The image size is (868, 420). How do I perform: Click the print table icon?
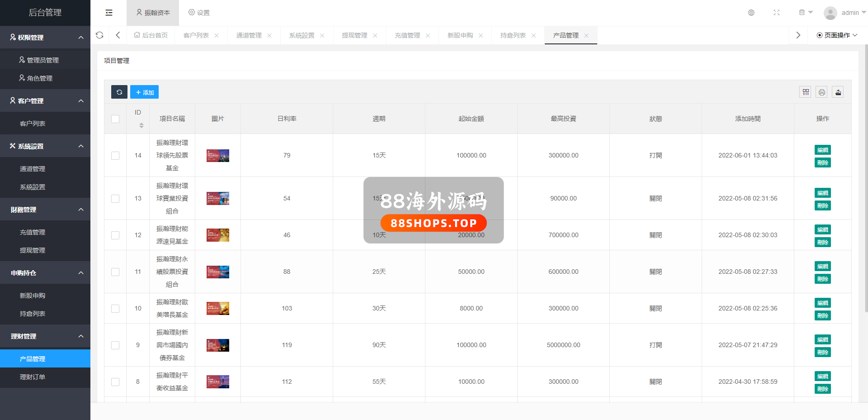pos(821,92)
